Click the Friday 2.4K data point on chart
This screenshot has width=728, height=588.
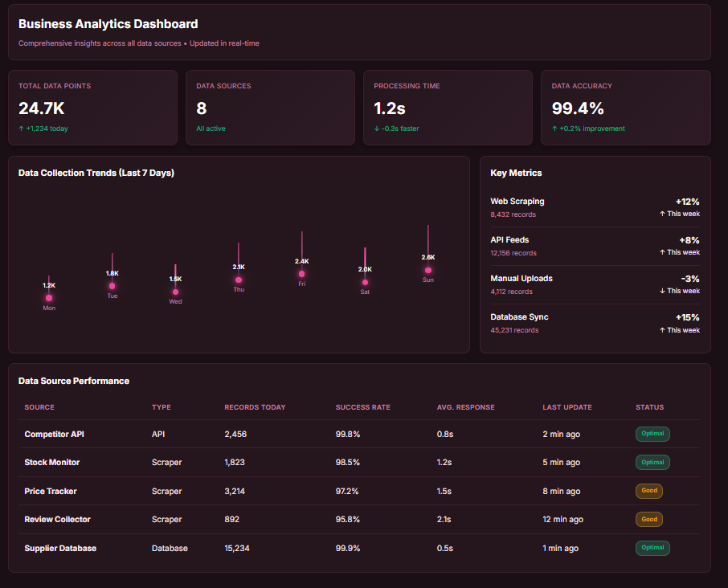301,274
